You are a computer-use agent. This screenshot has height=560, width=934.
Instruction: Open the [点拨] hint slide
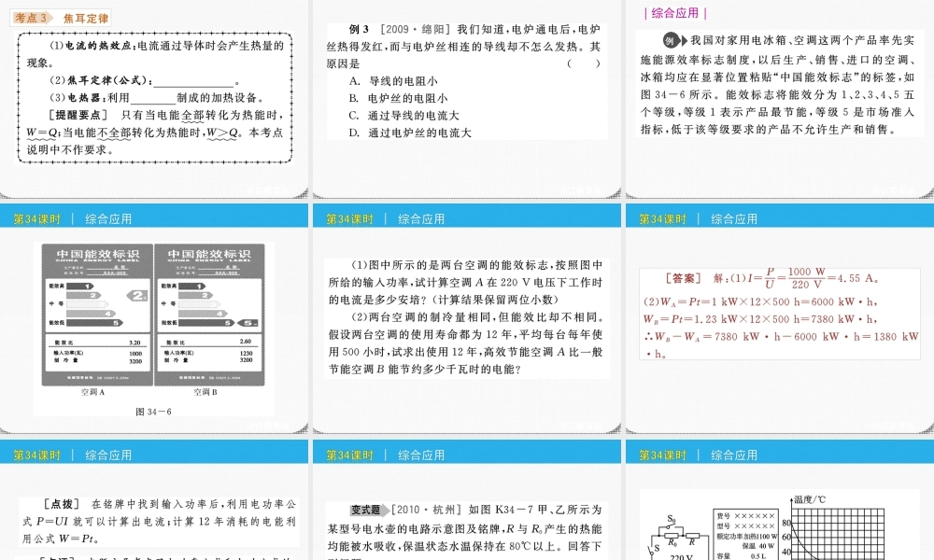click(x=154, y=500)
